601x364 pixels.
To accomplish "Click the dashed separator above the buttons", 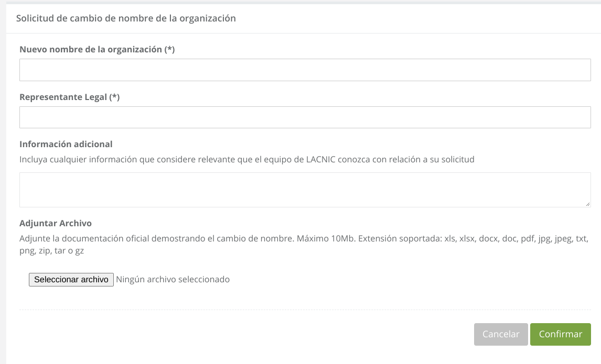I will pos(305,310).
